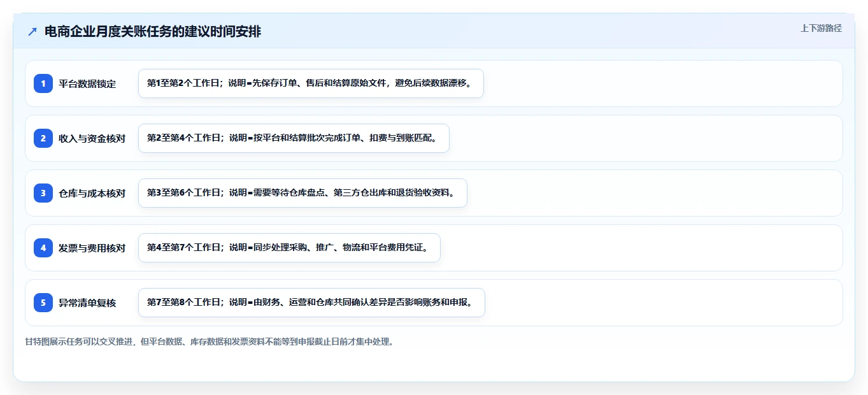Click the footnote starting with 甘特图展示任务
The width and height of the screenshot is (868, 395).
[210, 342]
